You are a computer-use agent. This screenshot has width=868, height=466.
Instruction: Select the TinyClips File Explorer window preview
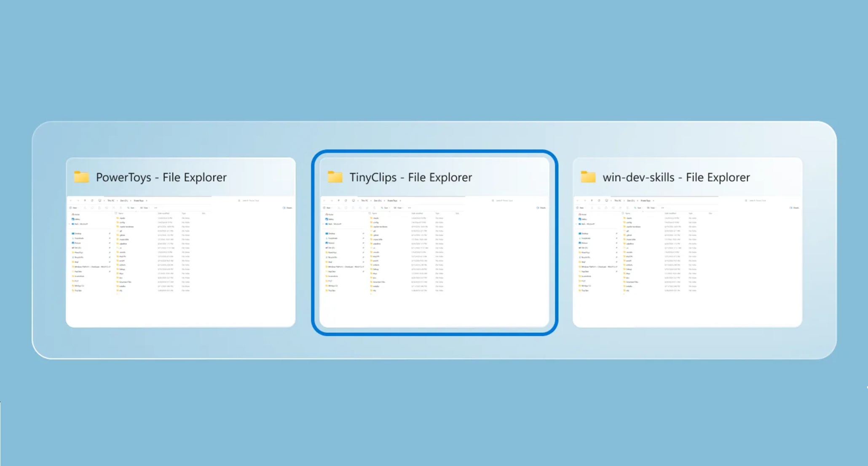coord(434,242)
